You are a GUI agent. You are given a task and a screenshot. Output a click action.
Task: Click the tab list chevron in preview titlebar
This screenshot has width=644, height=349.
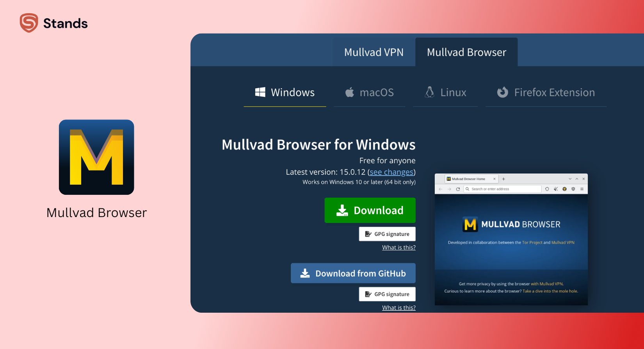570,179
